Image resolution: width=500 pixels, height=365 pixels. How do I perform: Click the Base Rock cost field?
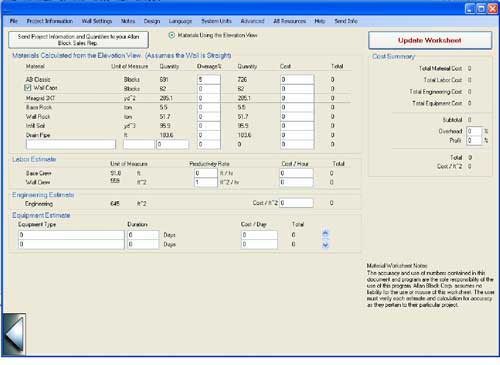coord(297,107)
